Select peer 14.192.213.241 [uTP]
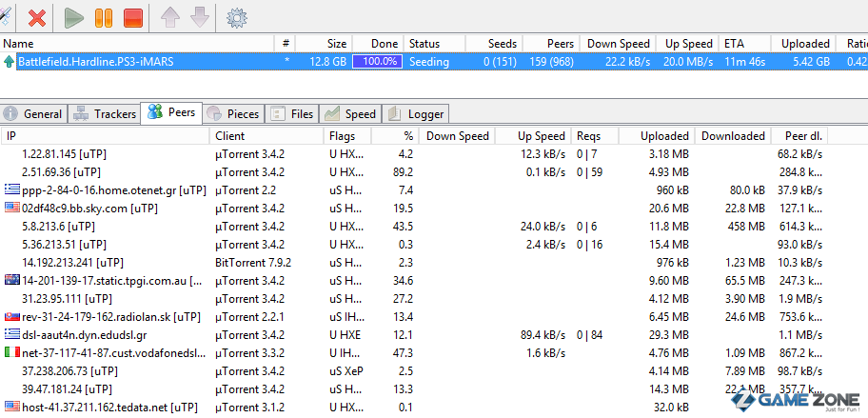868x418 pixels. click(x=72, y=263)
